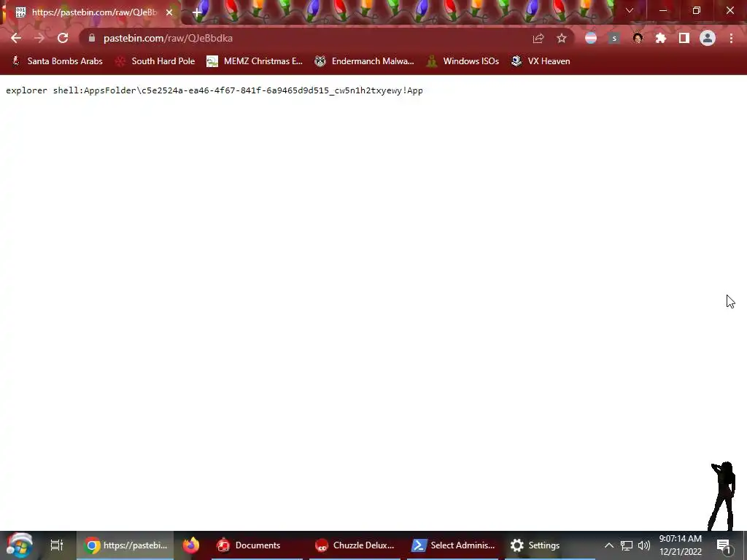Select the pastebin.com/raw tab
747x560 pixels.
point(94,12)
